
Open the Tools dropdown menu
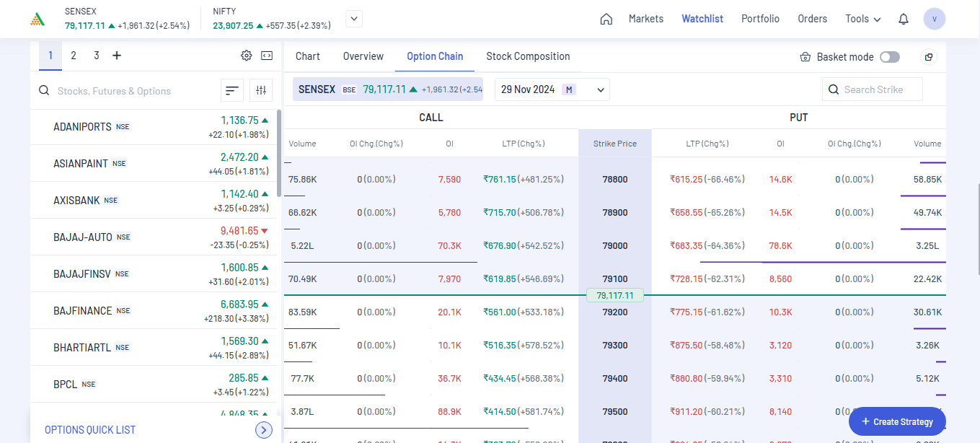863,19
